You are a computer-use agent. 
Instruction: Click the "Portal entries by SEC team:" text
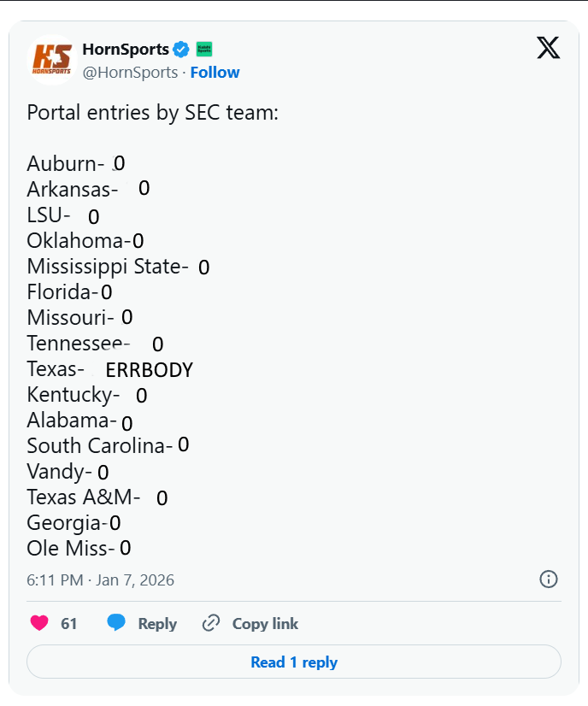tap(153, 113)
